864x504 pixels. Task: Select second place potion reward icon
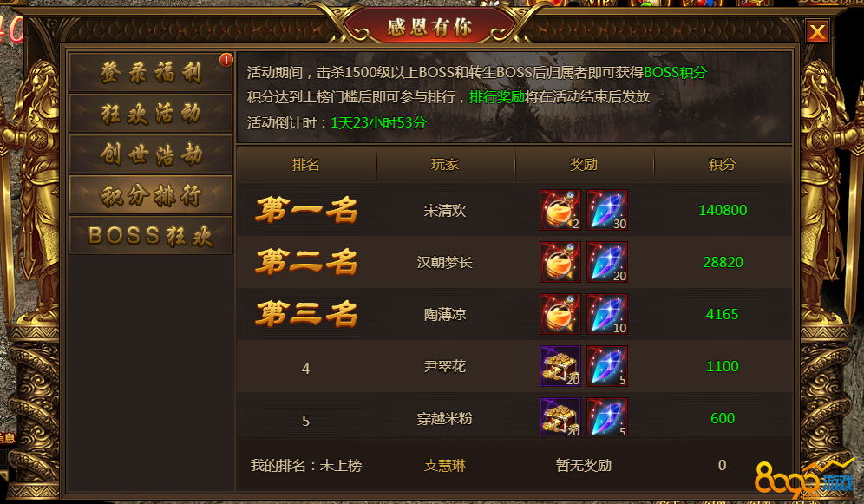[x=560, y=262]
